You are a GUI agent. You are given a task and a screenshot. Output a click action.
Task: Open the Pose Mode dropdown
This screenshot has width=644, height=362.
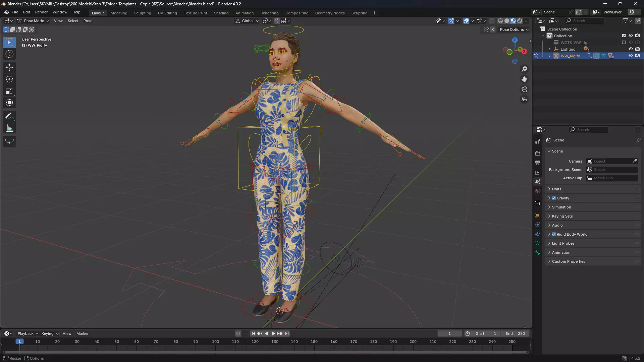pyautogui.click(x=33, y=21)
